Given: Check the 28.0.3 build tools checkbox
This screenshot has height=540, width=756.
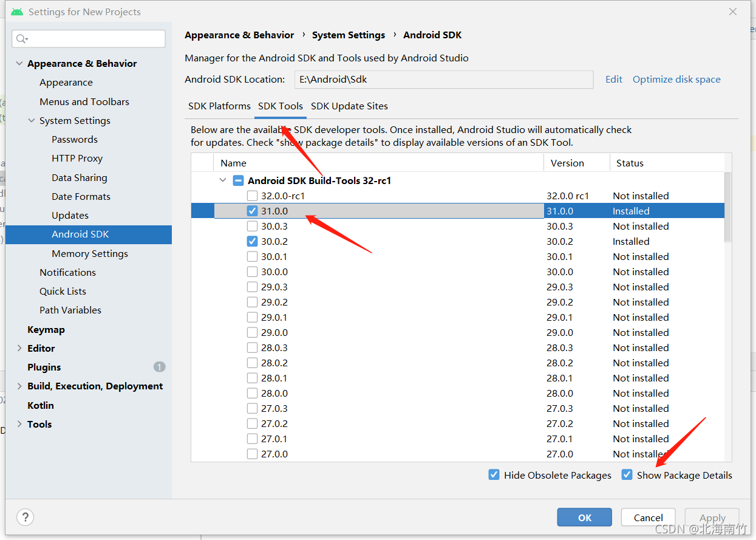Looking at the screenshot, I should [252, 347].
